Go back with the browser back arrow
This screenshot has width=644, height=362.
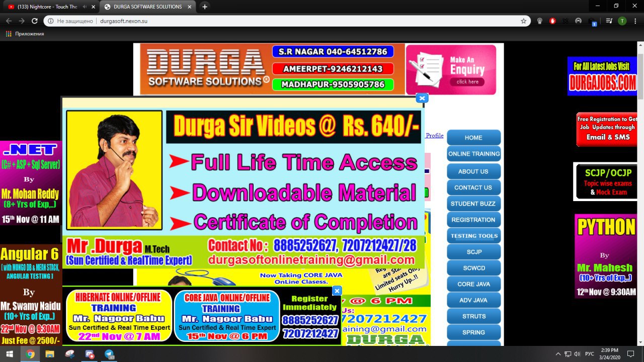(9, 21)
